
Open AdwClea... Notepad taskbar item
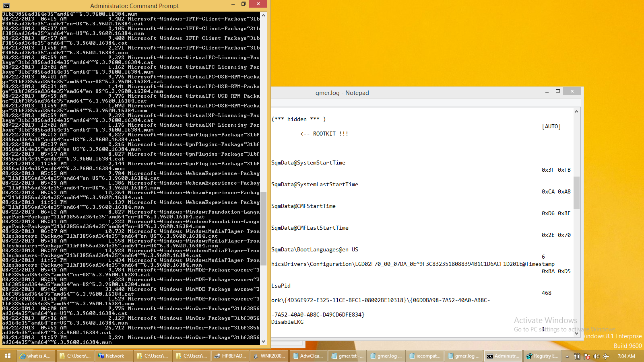pos(308,356)
